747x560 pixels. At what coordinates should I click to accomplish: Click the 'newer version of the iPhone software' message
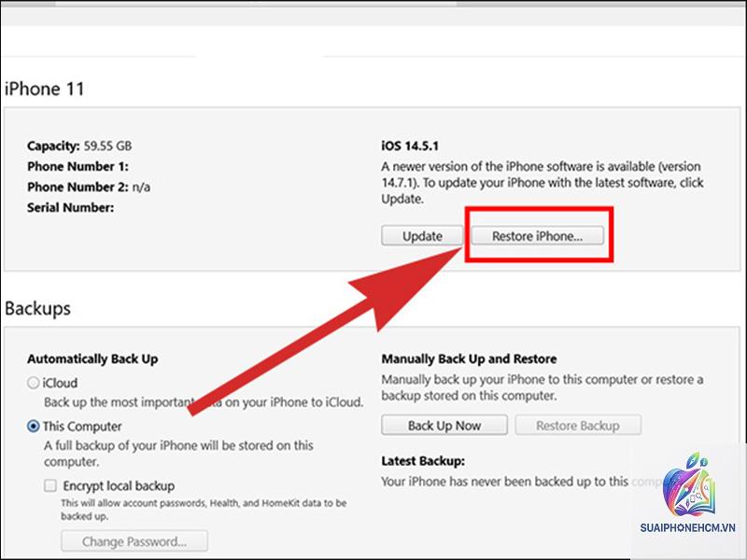point(543,182)
